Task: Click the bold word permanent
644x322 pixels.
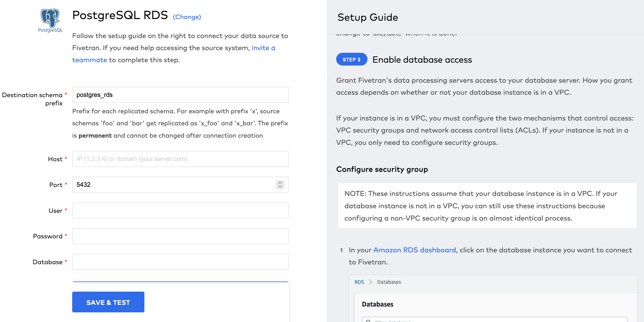Action: point(95,135)
